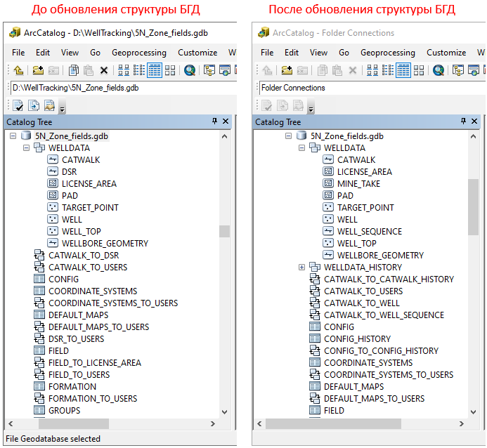The image size is (487, 448).
Task: Expand WELLDATA_HISTORY in right tree
Action: (302, 267)
